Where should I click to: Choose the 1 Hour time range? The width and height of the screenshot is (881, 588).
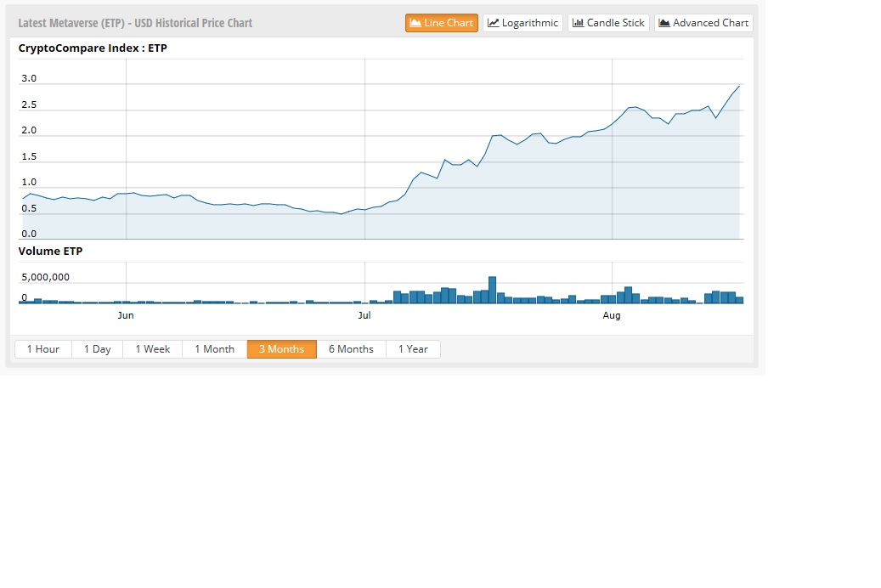[43, 349]
